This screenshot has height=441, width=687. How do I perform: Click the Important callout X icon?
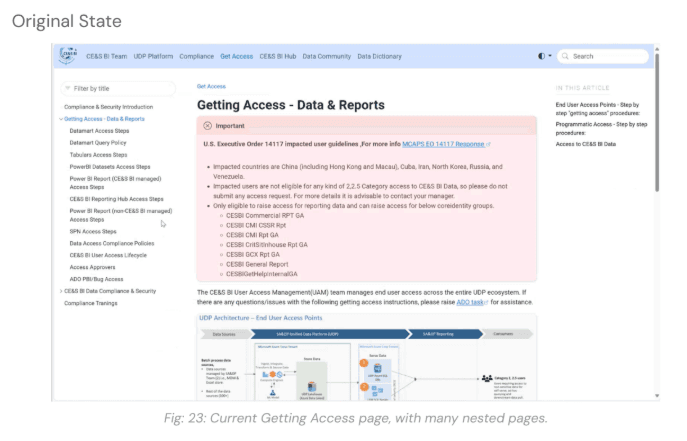pos(207,126)
